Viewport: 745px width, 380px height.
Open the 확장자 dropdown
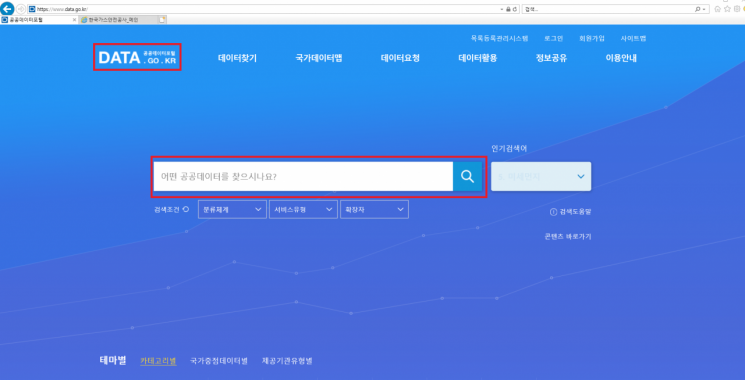pyautogui.click(x=374, y=209)
